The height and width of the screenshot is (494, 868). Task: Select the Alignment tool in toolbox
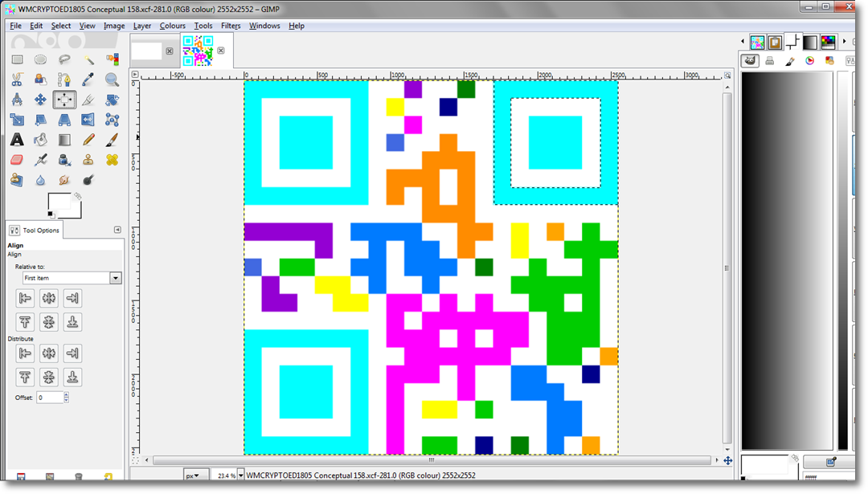(64, 100)
